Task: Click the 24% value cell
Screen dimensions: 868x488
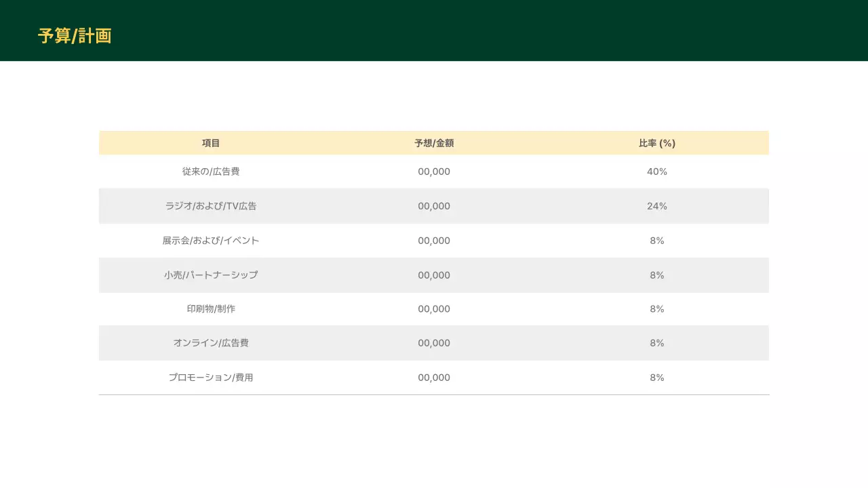Action: 656,206
